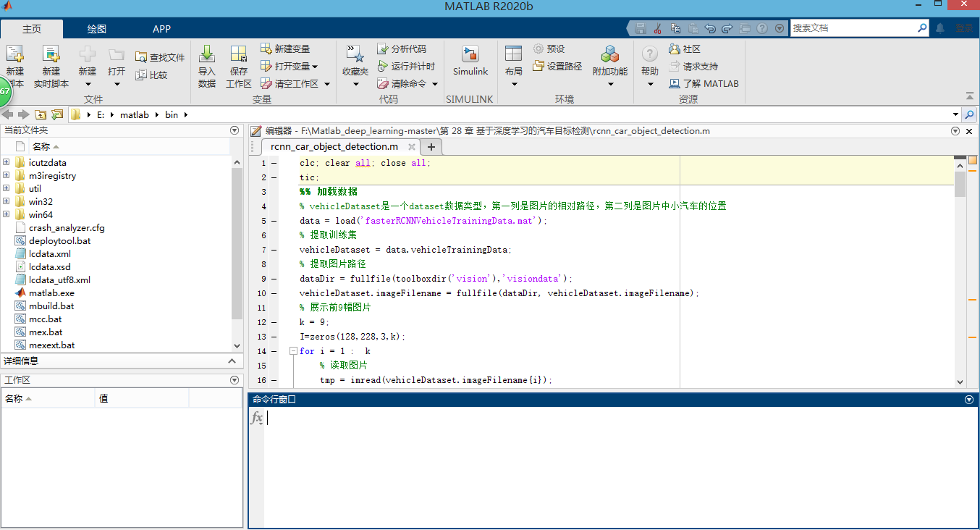The width and height of the screenshot is (980, 530).
Task: Click the back navigation arrow
Action: pos(7,114)
